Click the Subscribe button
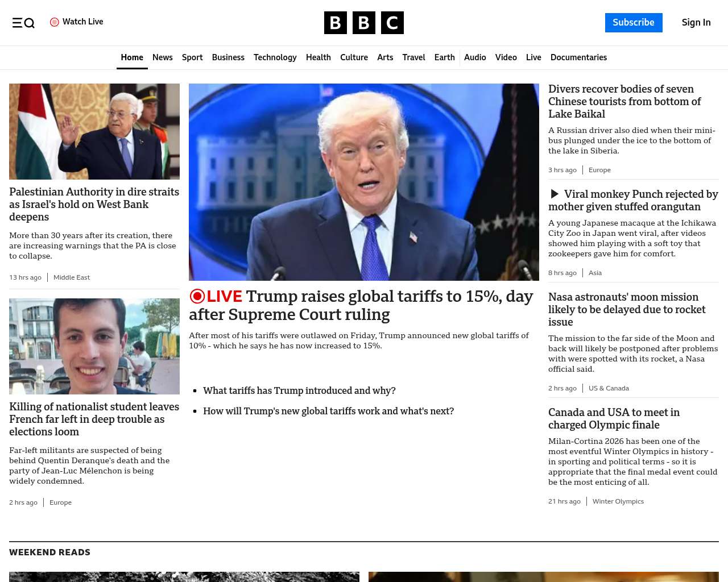Viewport: 728px width, 582px height. coord(633,23)
